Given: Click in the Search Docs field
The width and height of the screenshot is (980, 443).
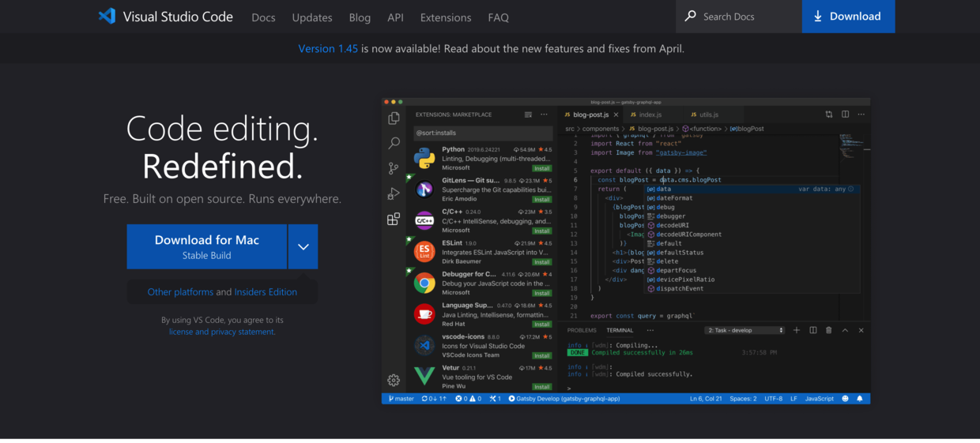Looking at the screenshot, I should [739, 16].
